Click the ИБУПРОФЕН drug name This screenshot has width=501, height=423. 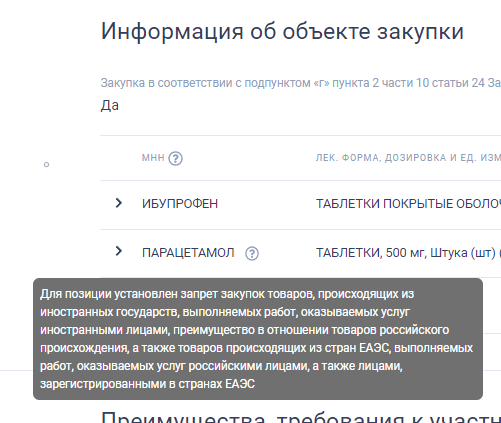[x=180, y=204]
